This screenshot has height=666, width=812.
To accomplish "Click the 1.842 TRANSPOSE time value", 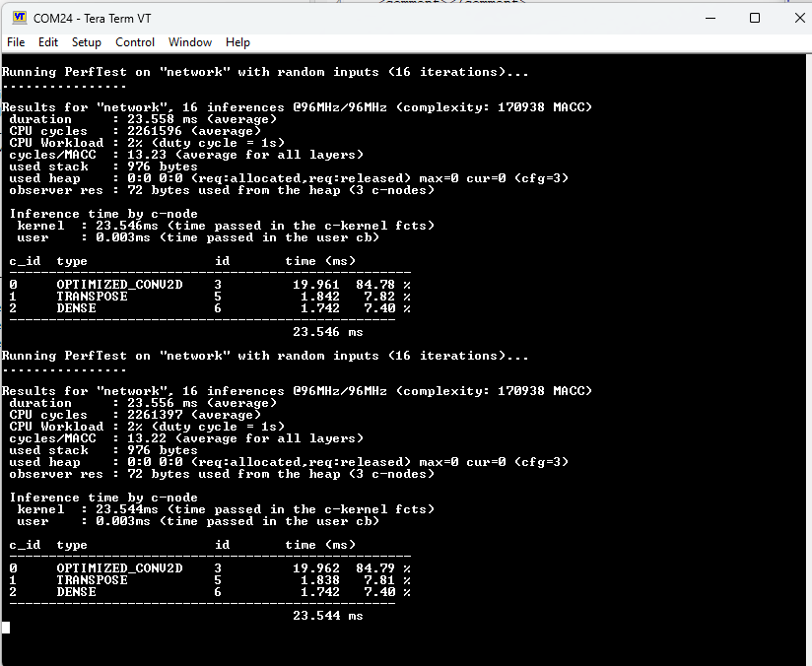I will click(320, 297).
